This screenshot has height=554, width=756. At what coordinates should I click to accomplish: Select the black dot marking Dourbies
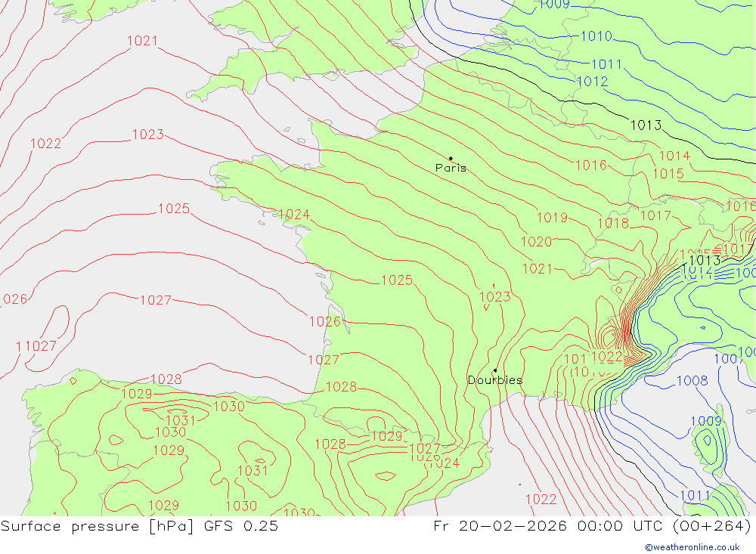[495, 370]
